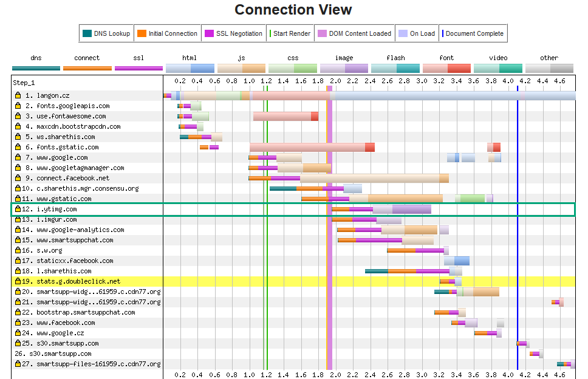
Task: Click the lock icon for www.googletagmanager.com
Action: (x=18, y=168)
